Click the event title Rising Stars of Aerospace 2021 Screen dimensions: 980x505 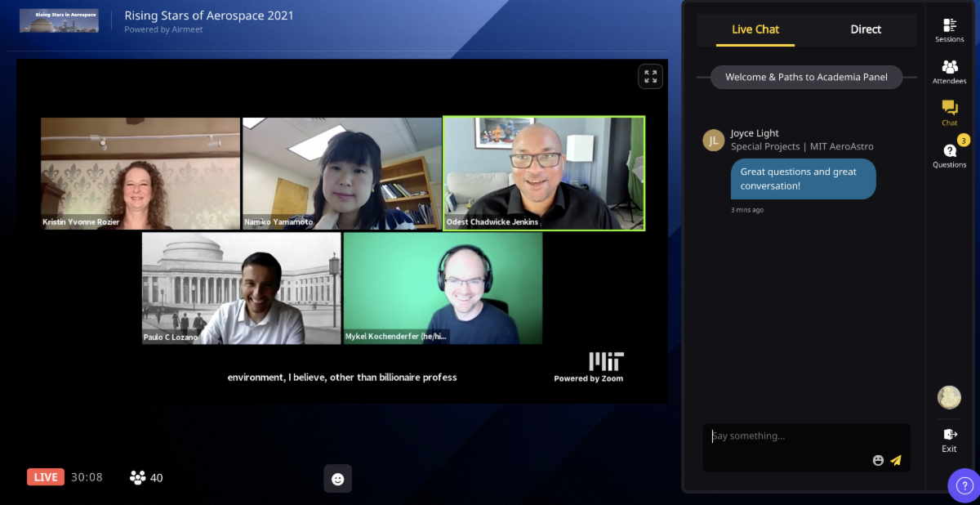tap(209, 16)
